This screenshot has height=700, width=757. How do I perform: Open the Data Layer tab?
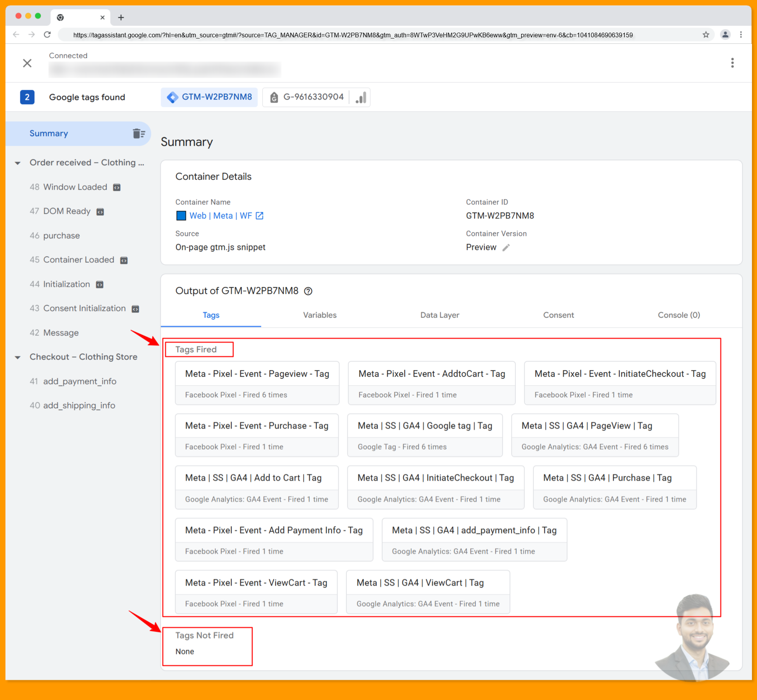440,315
